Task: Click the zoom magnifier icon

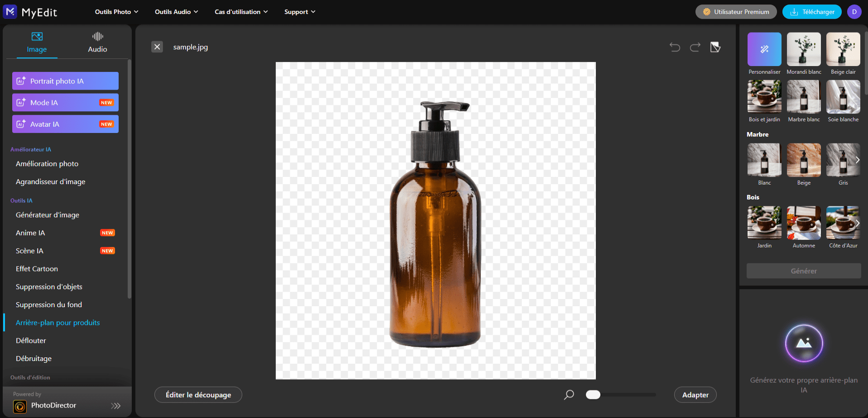Action: (569, 394)
